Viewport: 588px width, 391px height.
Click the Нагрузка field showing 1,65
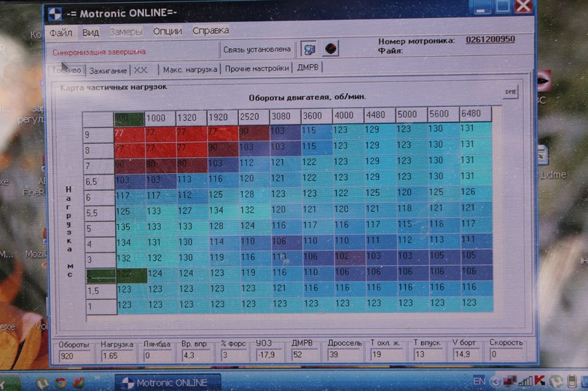point(117,356)
